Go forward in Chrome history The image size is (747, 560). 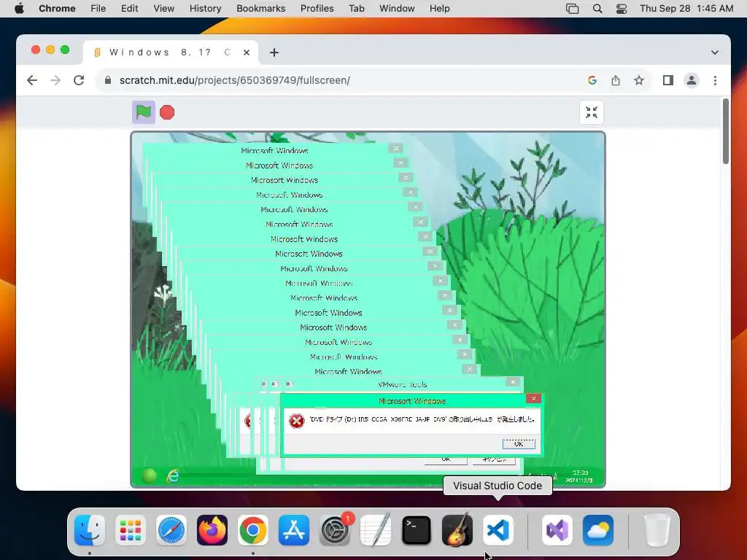(x=55, y=80)
